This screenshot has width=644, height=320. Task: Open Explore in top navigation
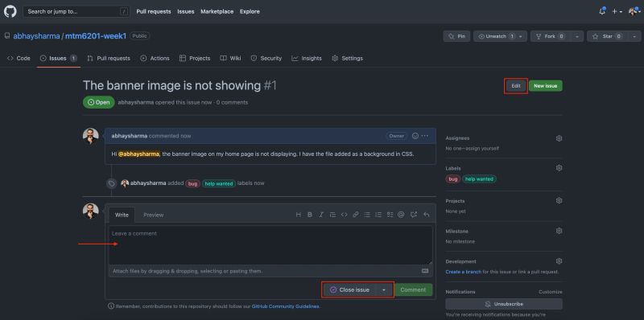(x=250, y=12)
